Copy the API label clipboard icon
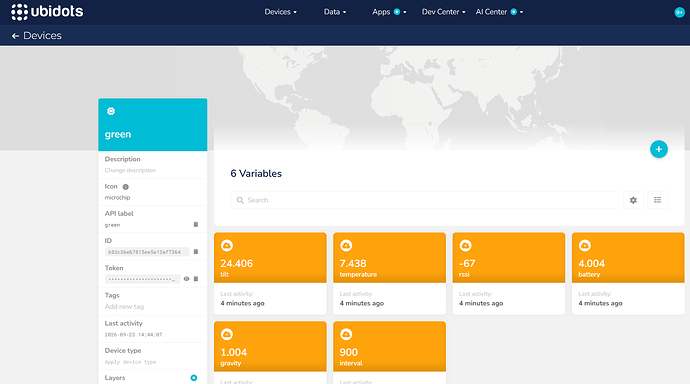Image resolution: width=690 pixels, height=384 pixels. (x=196, y=224)
